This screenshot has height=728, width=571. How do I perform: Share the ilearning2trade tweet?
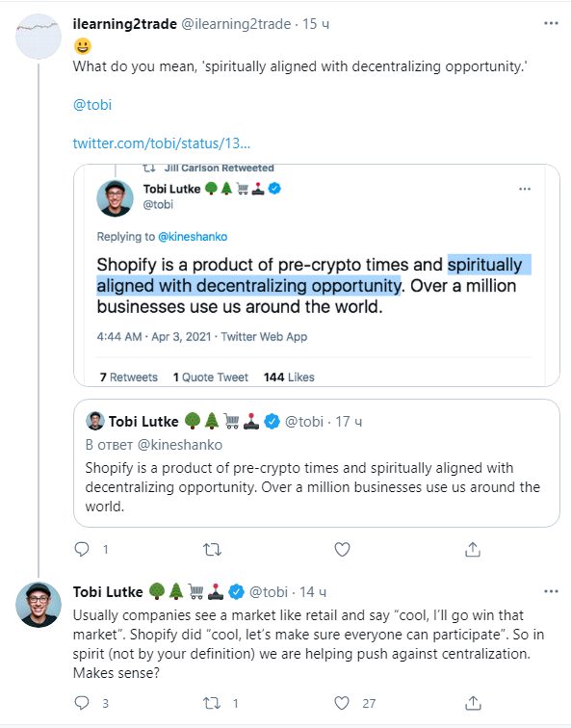[x=473, y=549]
